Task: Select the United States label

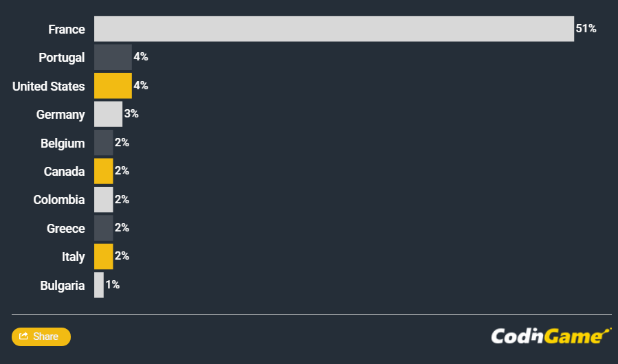Action: click(49, 87)
